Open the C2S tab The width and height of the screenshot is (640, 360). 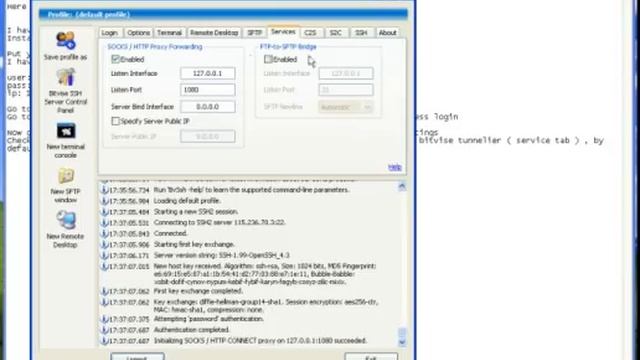click(310, 33)
